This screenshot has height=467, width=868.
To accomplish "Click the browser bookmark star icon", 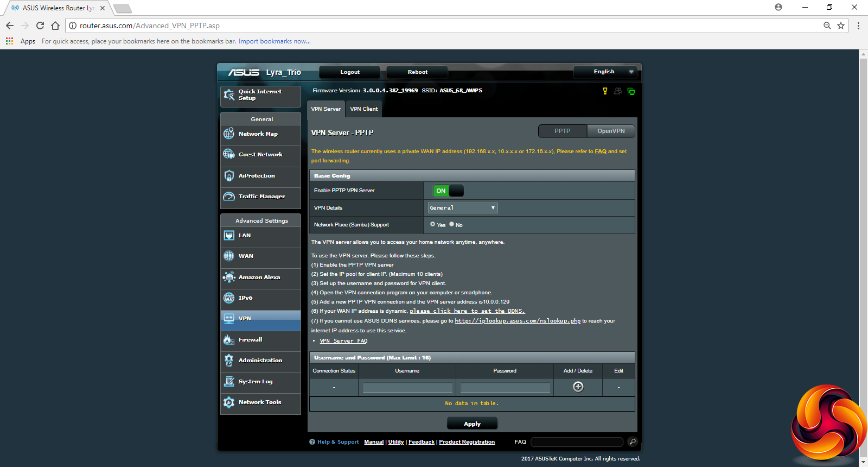I will click(x=841, y=26).
